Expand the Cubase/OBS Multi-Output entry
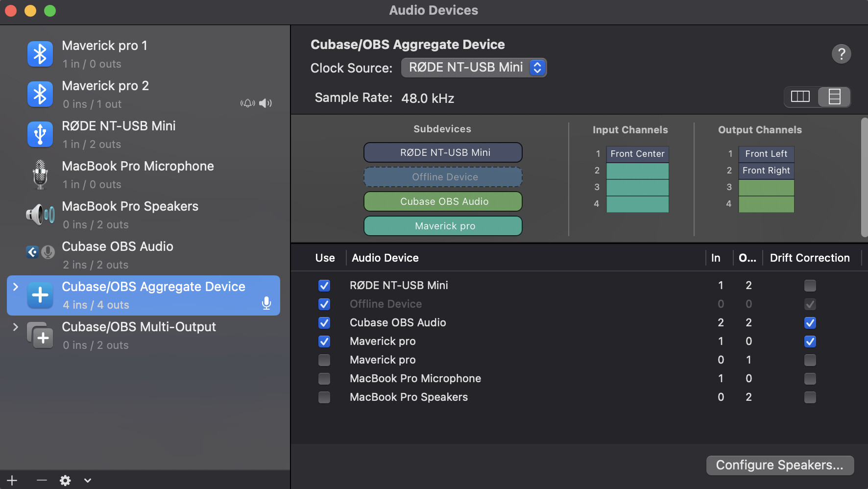The height and width of the screenshot is (489, 868). coord(16,327)
